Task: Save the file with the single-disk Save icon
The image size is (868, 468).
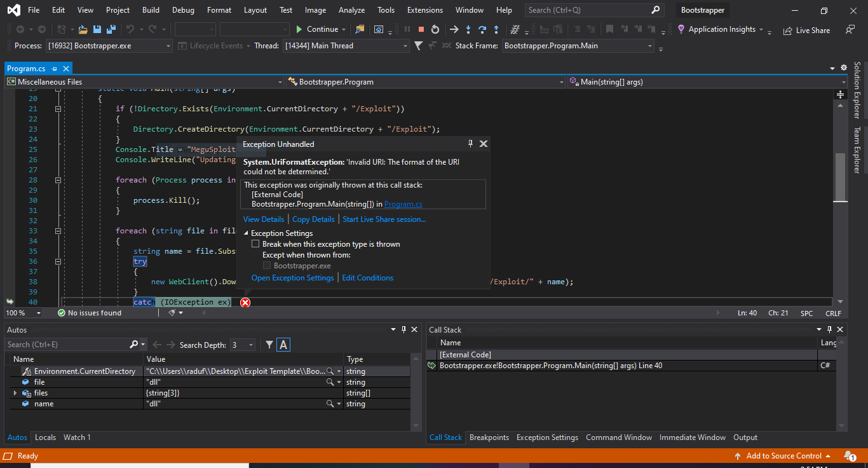Action: point(97,29)
